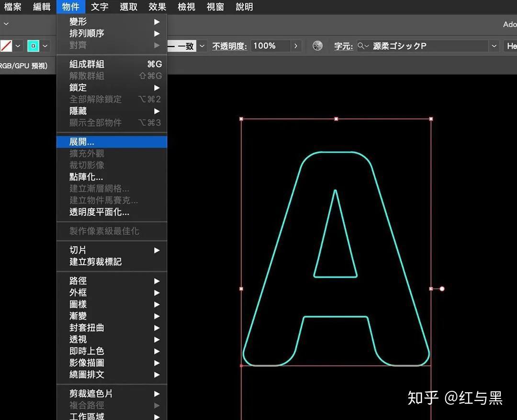Click 建立剪裁標記 menu item
Image resolution: width=517 pixels, height=420 pixels.
pos(95,262)
